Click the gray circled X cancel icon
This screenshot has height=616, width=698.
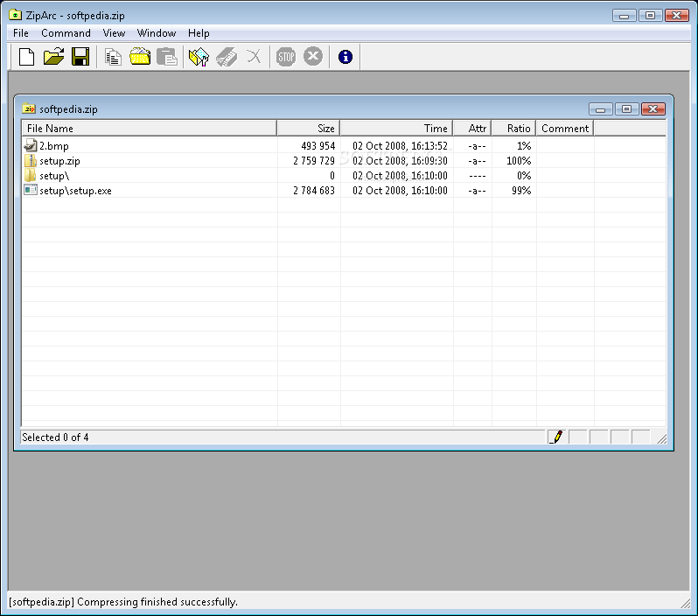[x=313, y=56]
